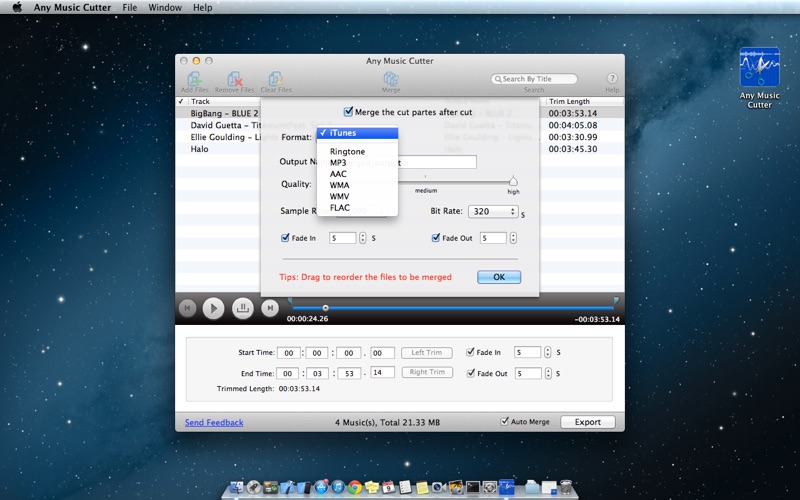Open the Any Music Cutter application menu
800x500 pixels.
coord(72,7)
